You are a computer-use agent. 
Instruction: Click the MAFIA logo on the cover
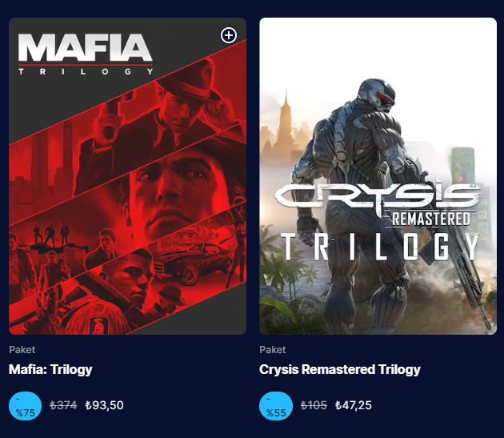85,49
